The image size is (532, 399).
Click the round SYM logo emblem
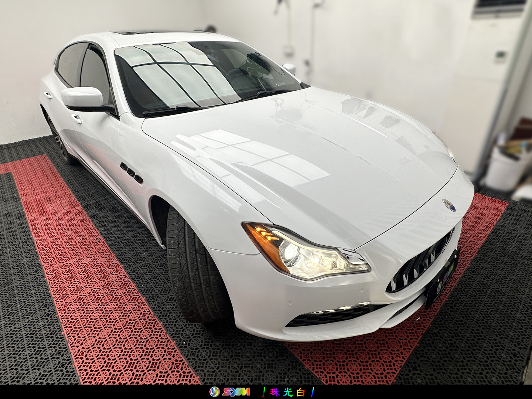215,392
